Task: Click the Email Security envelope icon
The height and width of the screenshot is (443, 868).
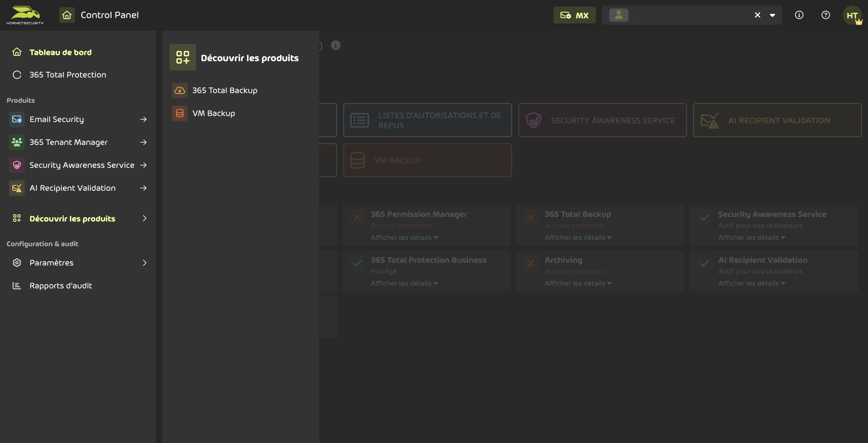Action: click(17, 119)
